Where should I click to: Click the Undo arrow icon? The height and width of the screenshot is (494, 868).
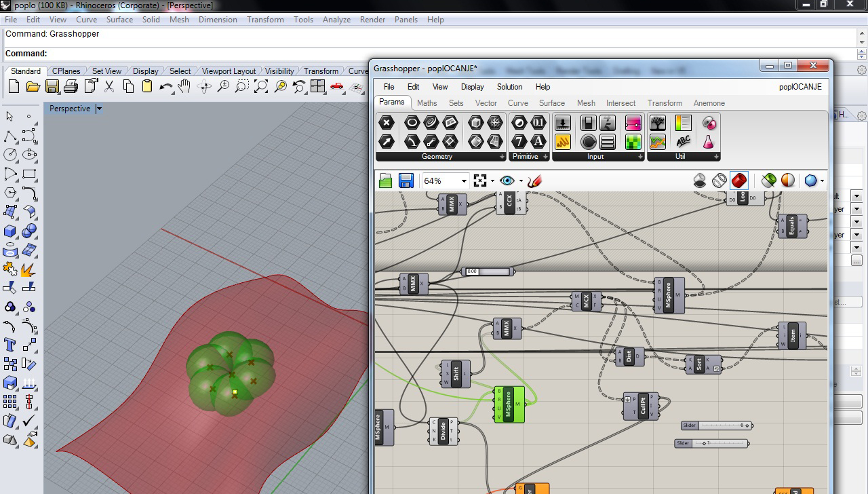pos(166,86)
